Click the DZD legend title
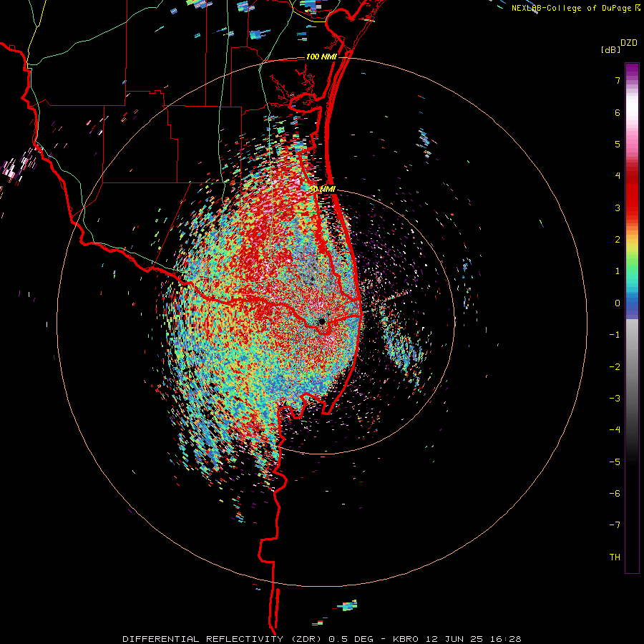Screen dimensions: 644x644 click(629, 43)
